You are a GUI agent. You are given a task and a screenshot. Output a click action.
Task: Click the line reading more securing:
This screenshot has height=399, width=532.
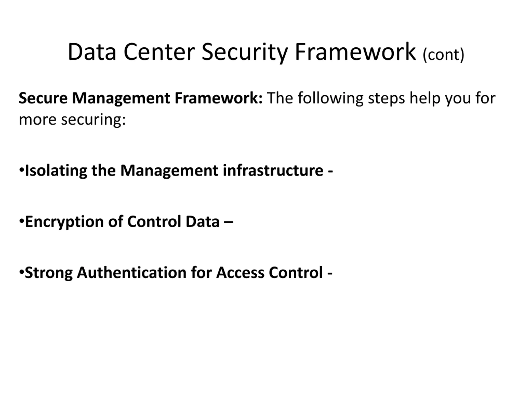click(x=72, y=119)
